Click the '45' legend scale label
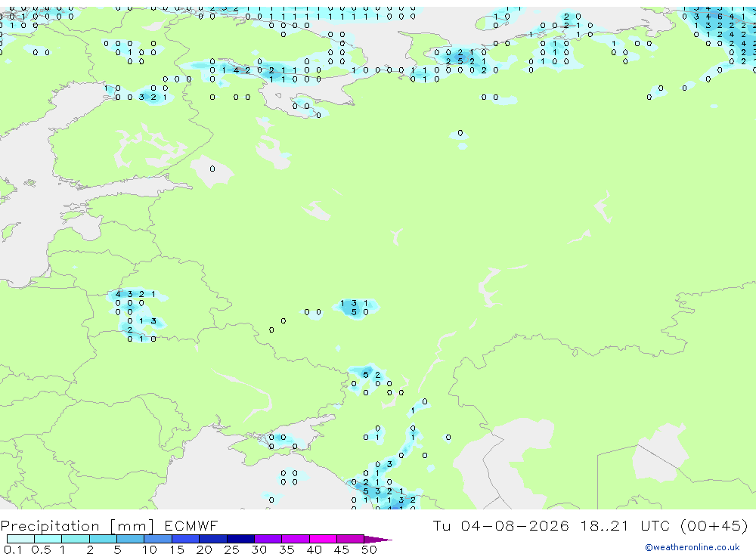756x554 pixels. point(342,549)
